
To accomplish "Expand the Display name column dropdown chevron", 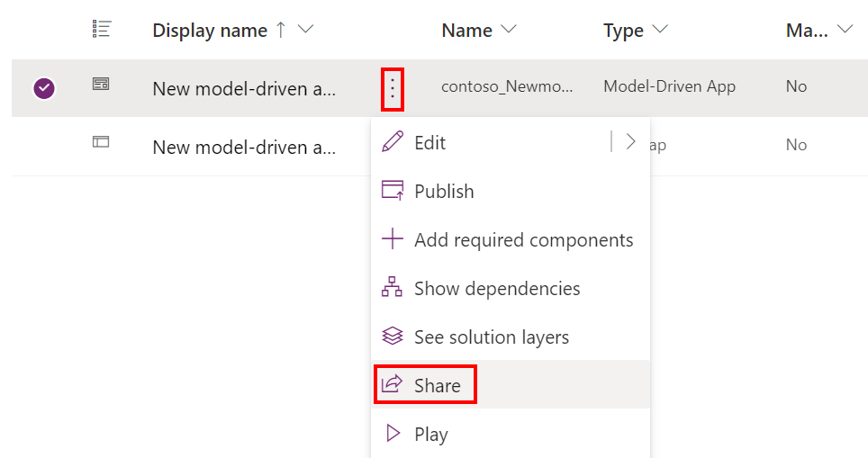I will [x=305, y=29].
